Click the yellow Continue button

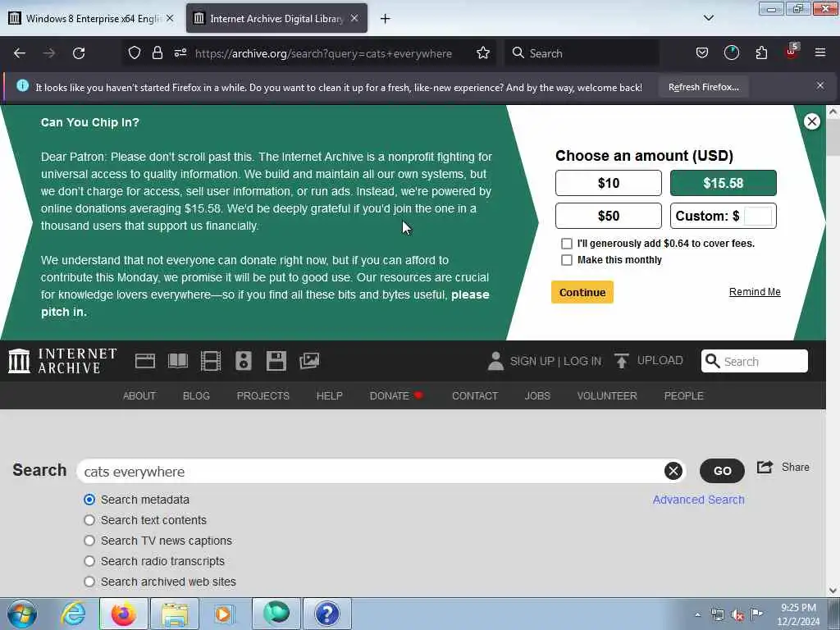pyautogui.click(x=582, y=293)
